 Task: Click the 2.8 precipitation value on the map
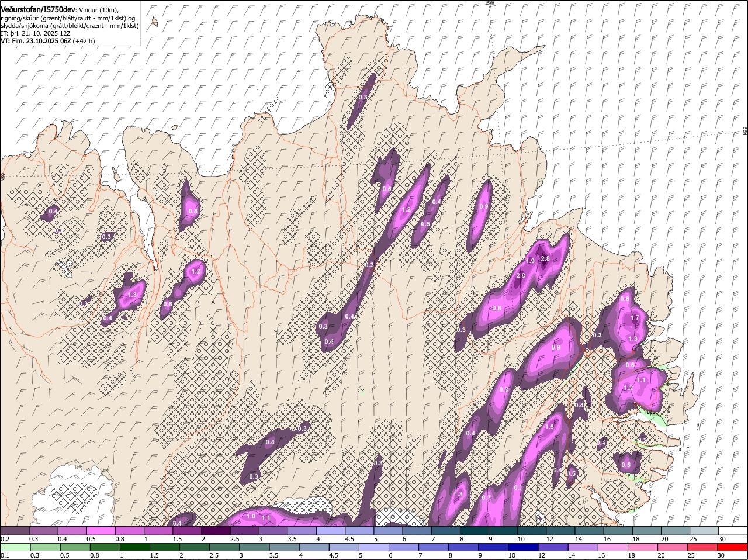click(x=545, y=258)
